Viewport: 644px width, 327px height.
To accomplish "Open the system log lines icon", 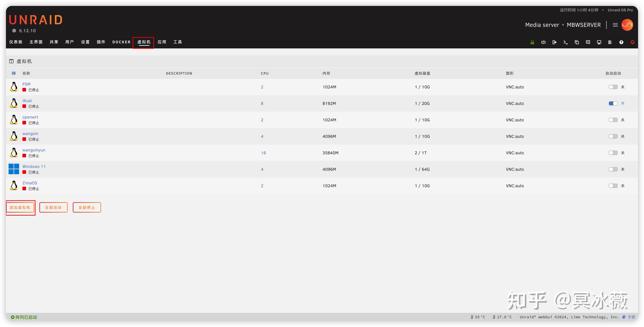I will click(x=610, y=42).
